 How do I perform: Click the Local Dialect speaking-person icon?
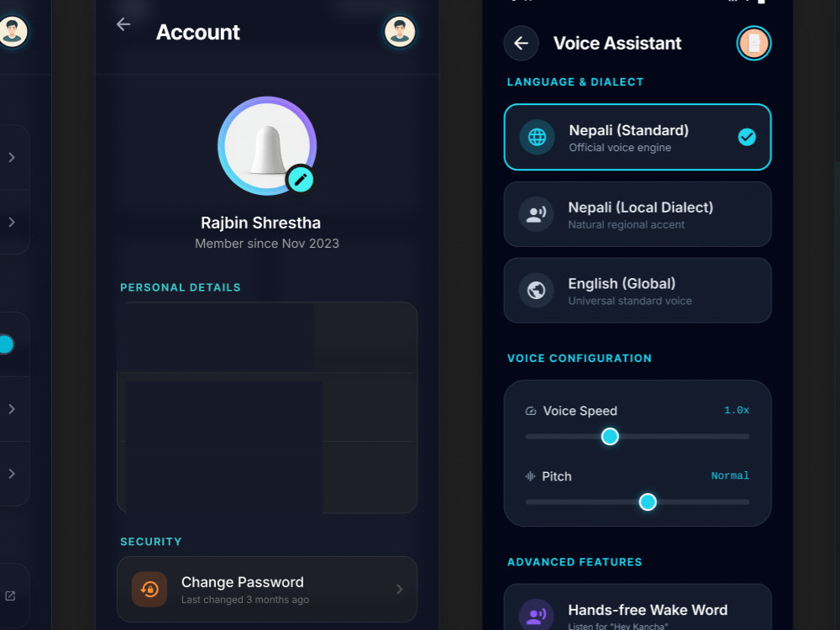(536, 214)
